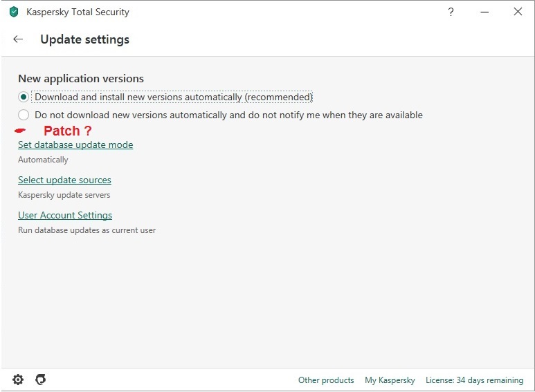Open the support icon beside the gear
The width and height of the screenshot is (535, 392).
pos(41,380)
